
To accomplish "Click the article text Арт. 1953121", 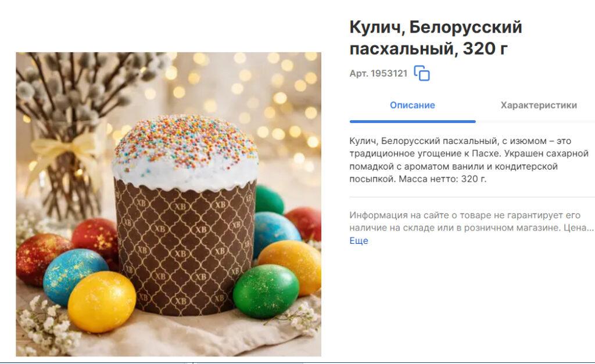I will (378, 73).
